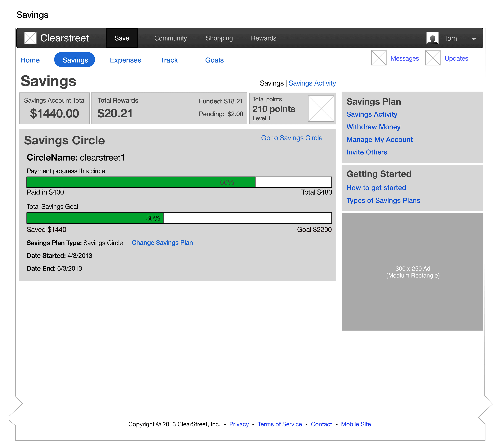The image size is (504, 446).
Task: Click the Pending: $2.00 value
Action: (x=221, y=114)
